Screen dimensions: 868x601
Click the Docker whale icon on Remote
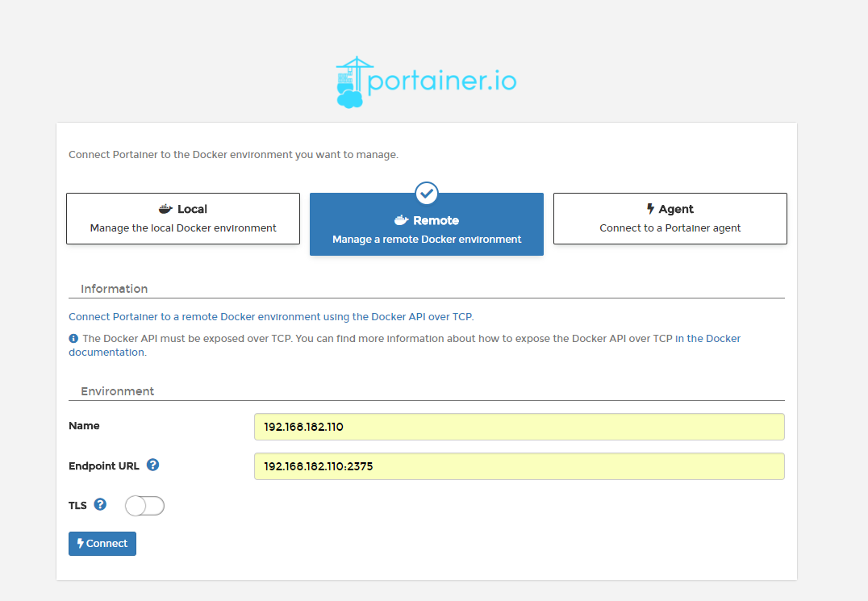pos(401,220)
